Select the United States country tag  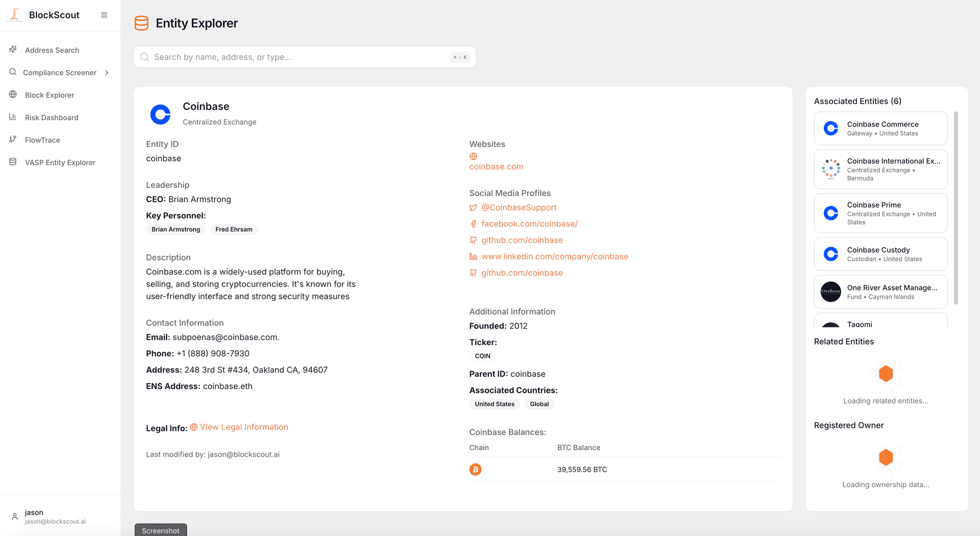pyautogui.click(x=494, y=404)
